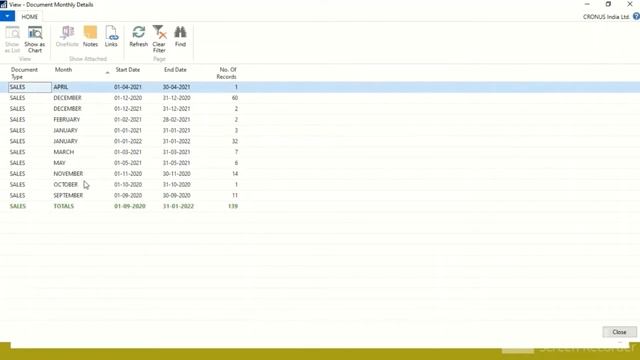This screenshot has width=640, height=360.
Task: Select the FEBRUARY month cell
Action: [x=67, y=120]
